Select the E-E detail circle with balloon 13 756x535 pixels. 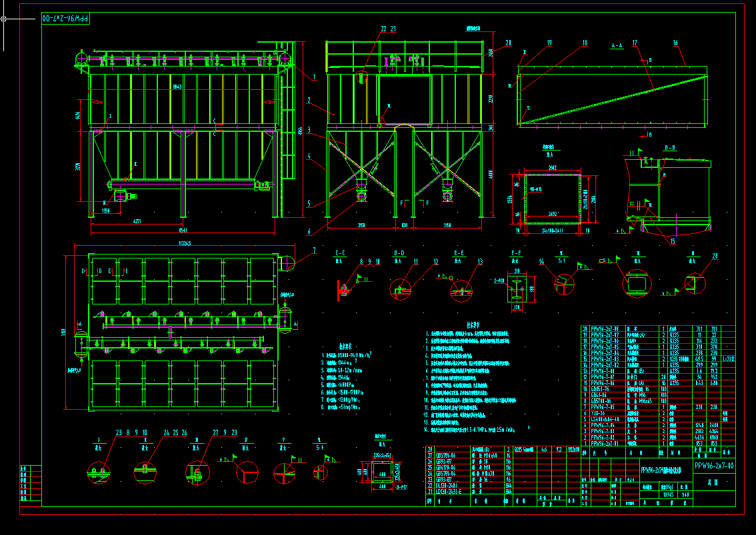(461, 291)
